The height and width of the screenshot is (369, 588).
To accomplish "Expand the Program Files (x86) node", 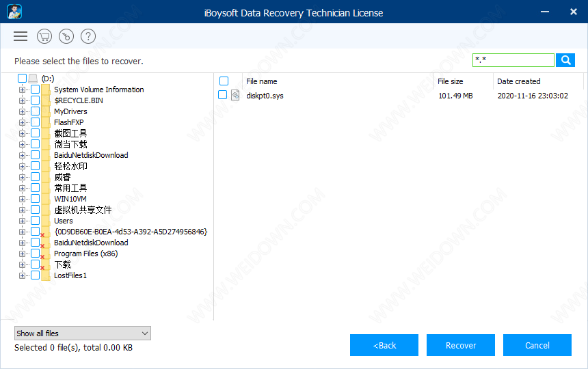I will click(22, 254).
